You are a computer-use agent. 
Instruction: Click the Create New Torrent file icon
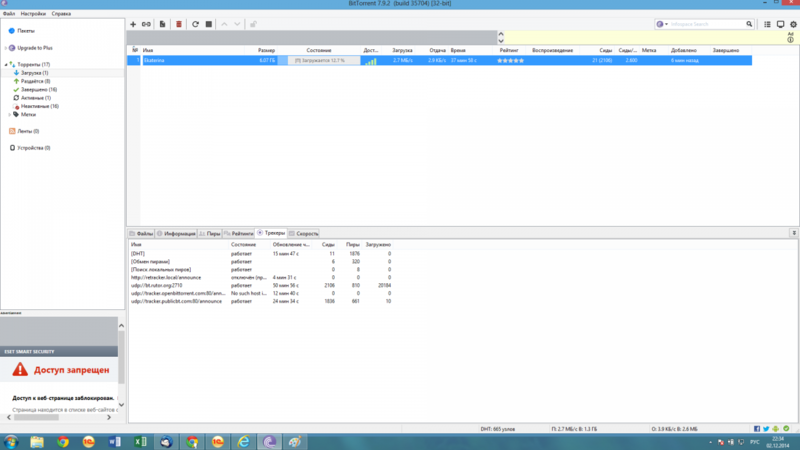(162, 24)
